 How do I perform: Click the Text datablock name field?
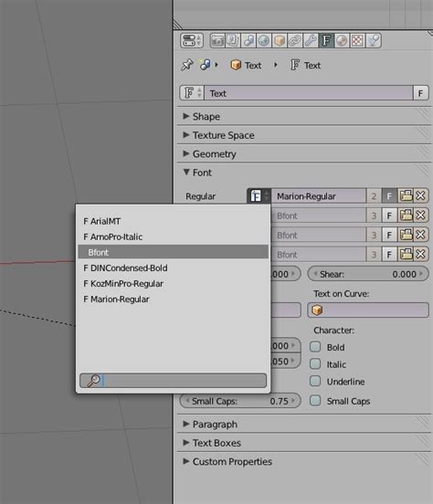tap(309, 93)
